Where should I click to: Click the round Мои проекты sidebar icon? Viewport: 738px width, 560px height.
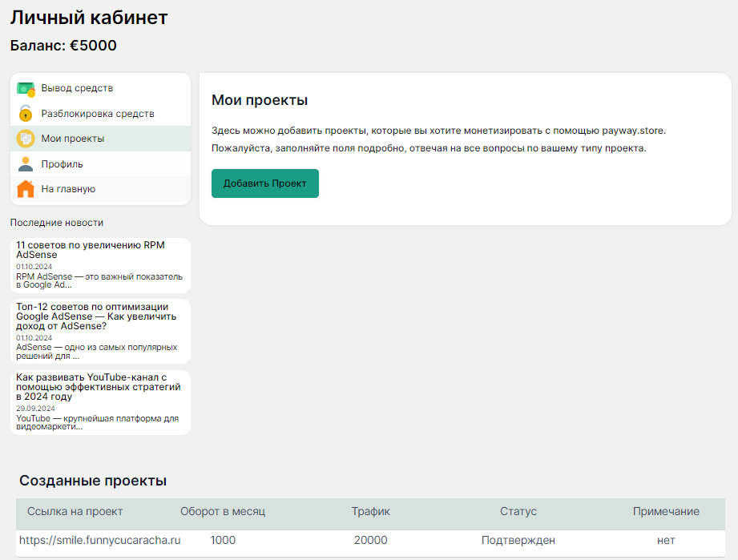[x=26, y=139]
